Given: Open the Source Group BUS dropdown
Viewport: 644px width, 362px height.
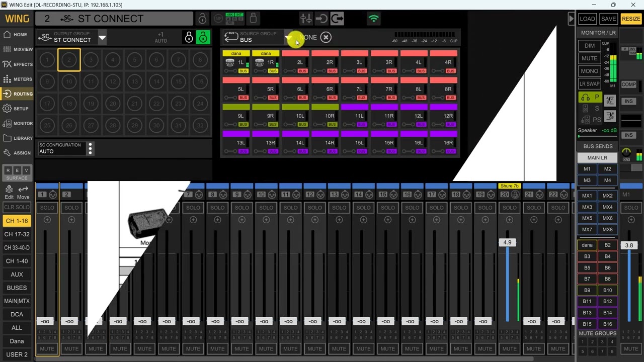Looking at the screenshot, I should pos(288,38).
